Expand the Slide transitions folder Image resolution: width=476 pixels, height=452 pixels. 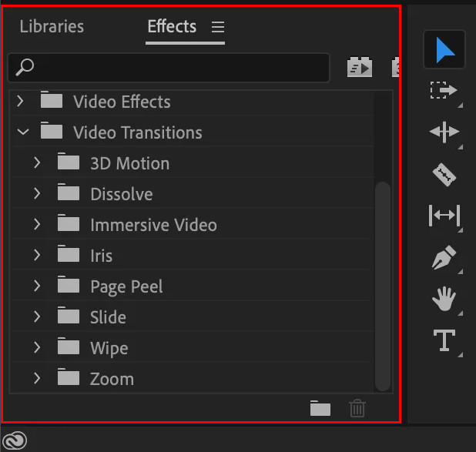click(37, 316)
